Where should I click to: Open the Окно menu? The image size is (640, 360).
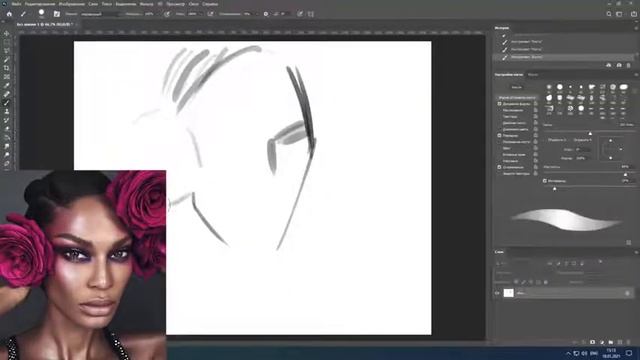click(x=193, y=4)
